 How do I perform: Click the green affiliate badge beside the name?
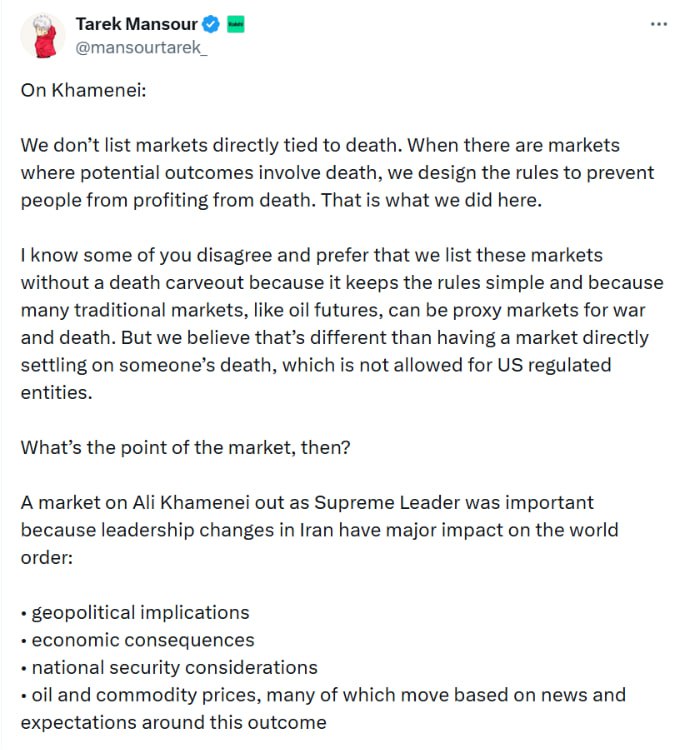[x=236, y=24]
